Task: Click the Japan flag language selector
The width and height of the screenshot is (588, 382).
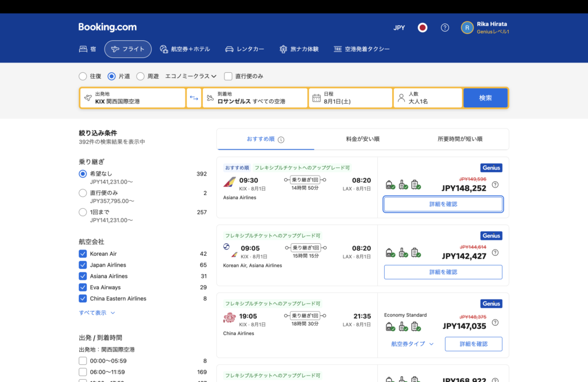Action: coord(423,28)
